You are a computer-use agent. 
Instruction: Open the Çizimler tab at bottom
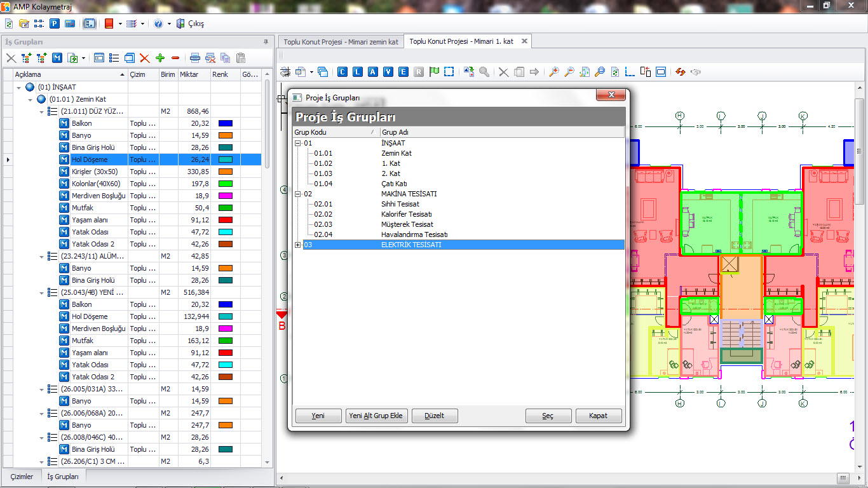pyautogui.click(x=22, y=477)
